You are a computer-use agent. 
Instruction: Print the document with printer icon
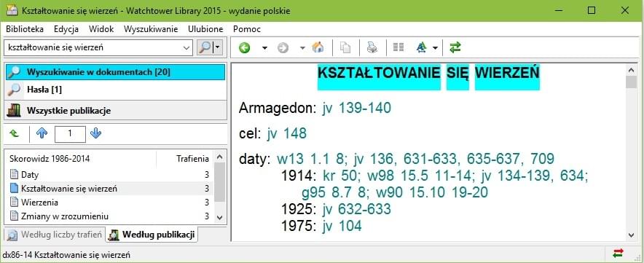pos(372,47)
